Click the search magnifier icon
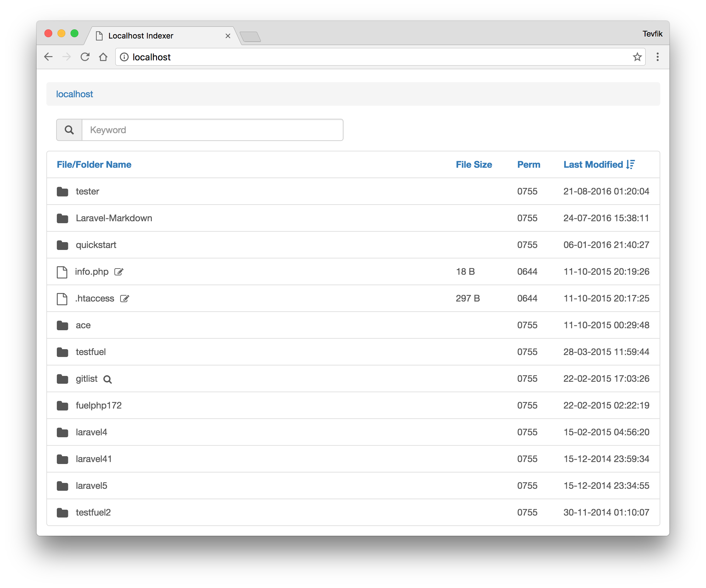Screen dimensions: 706x588 pos(69,130)
